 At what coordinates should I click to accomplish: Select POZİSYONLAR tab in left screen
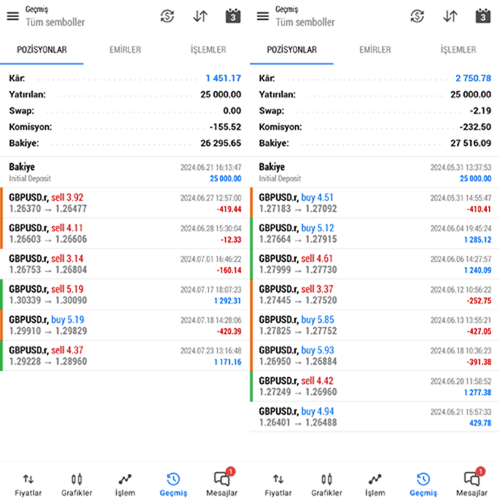click(x=42, y=50)
